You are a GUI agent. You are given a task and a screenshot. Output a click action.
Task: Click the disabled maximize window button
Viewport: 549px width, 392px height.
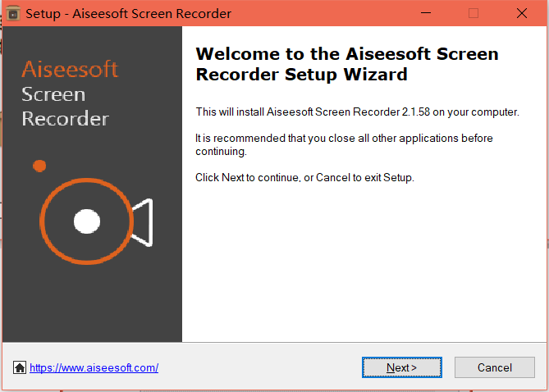[474, 13]
